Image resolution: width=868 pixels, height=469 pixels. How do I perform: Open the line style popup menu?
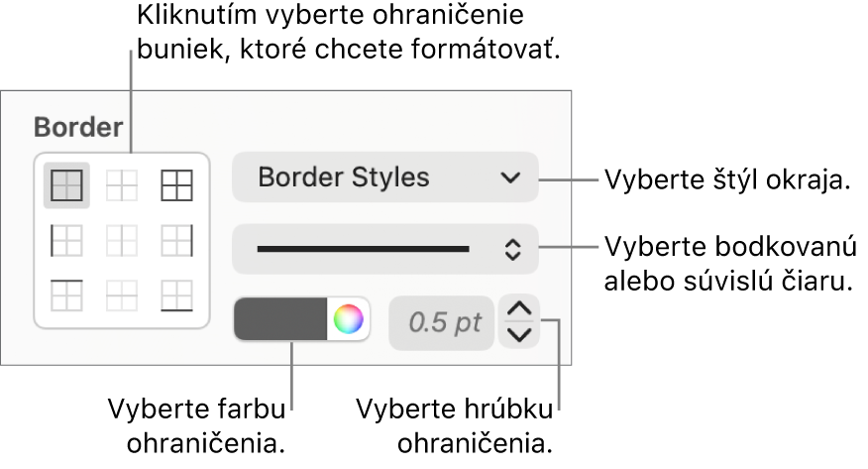(x=385, y=249)
